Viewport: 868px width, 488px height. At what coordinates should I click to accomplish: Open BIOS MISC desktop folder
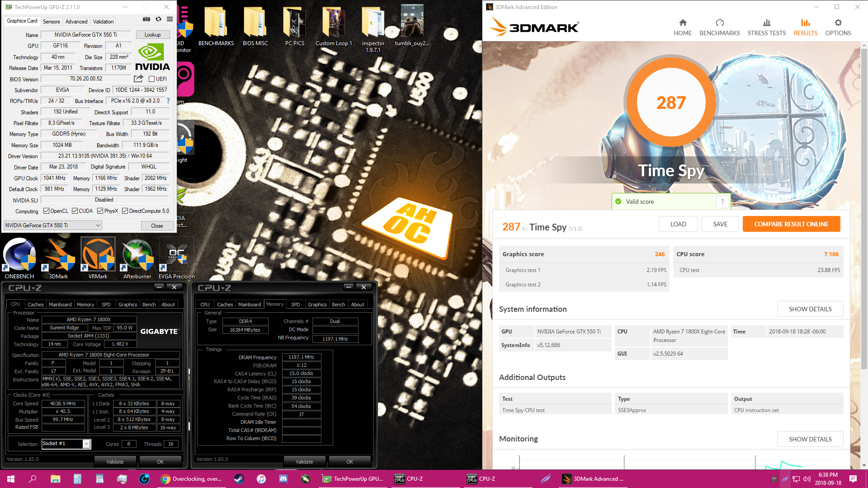click(x=255, y=26)
